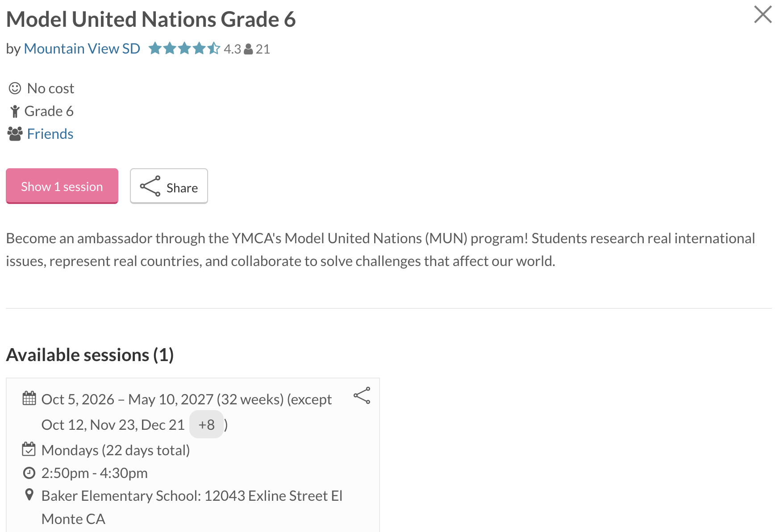The width and height of the screenshot is (776, 532).
Task: Click the session card share icon
Action: [x=362, y=395]
